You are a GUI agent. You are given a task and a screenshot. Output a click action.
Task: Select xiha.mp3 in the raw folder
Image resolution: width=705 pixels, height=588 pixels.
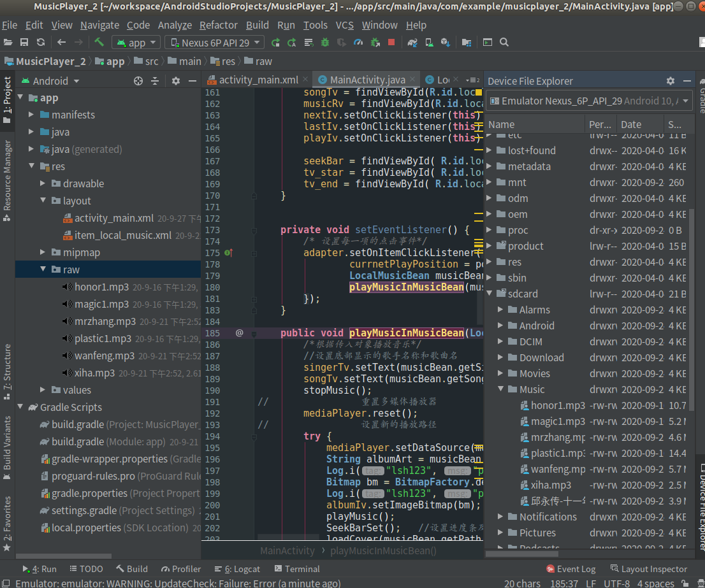pyautogui.click(x=94, y=373)
